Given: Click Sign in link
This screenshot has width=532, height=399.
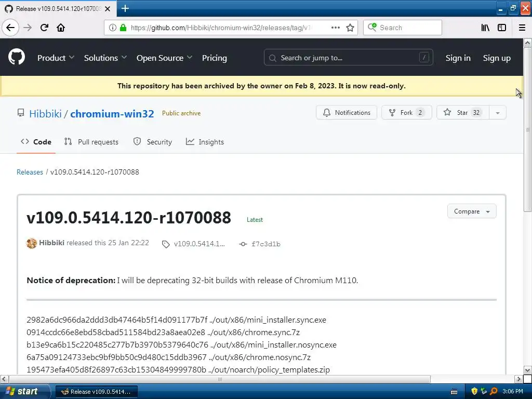Looking at the screenshot, I should [x=458, y=58].
